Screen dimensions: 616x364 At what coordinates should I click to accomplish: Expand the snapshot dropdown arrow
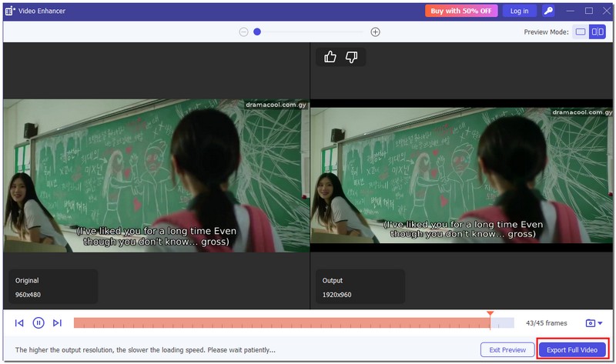pos(601,324)
